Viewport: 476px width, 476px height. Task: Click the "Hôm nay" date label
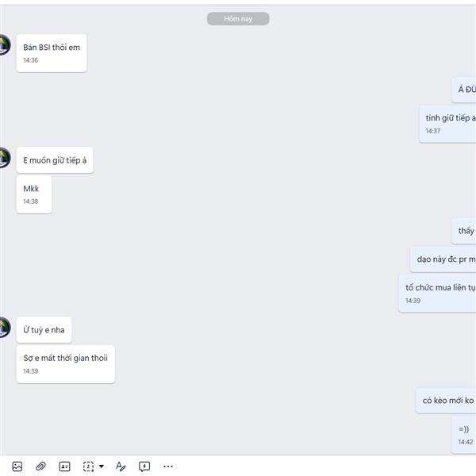click(x=238, y=18)
